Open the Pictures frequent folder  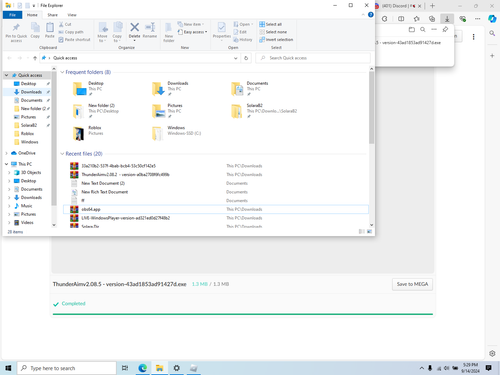[168, 111]
